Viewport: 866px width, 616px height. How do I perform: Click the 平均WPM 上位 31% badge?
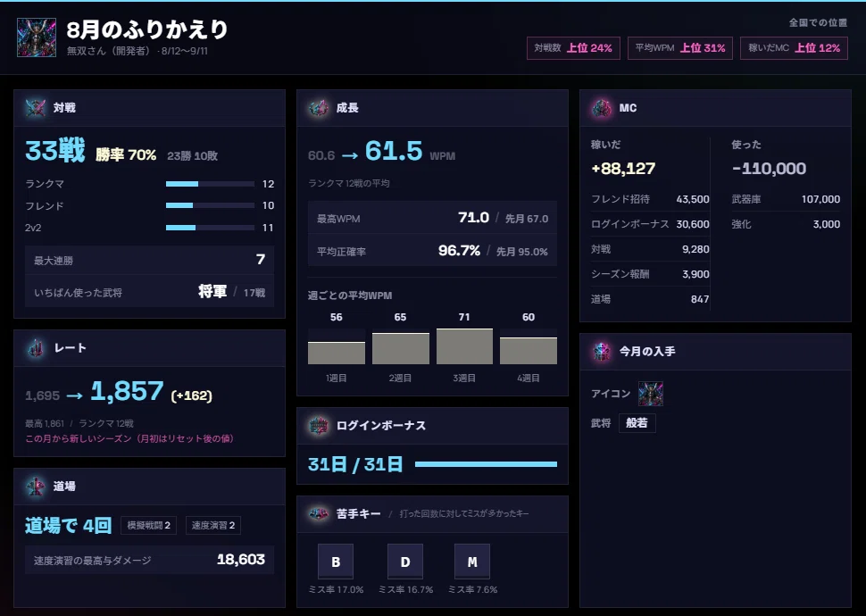[x=680, y=48]
